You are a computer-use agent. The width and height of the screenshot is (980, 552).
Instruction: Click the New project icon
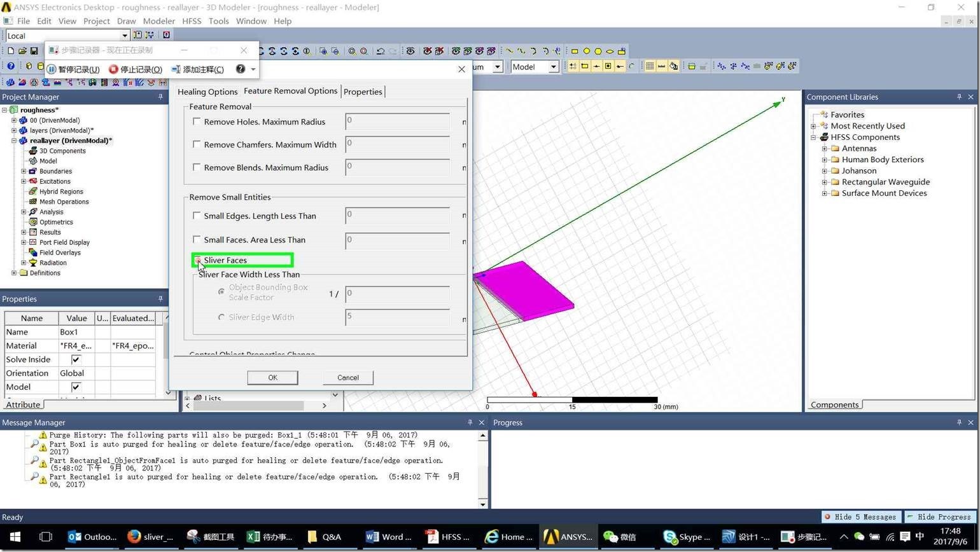[11, 51]
